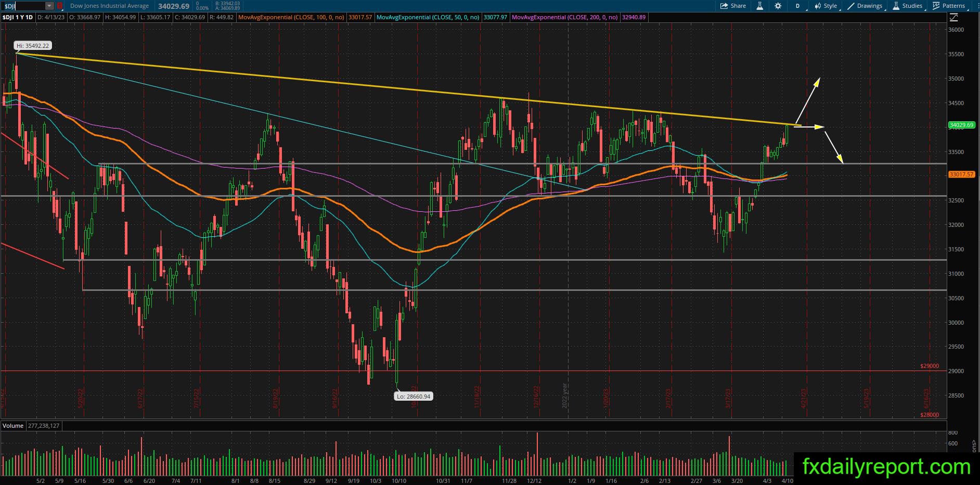980x485 pixels.
Task: Select the MovAvgExponential 50 study label
Action: tap(428, 17)
